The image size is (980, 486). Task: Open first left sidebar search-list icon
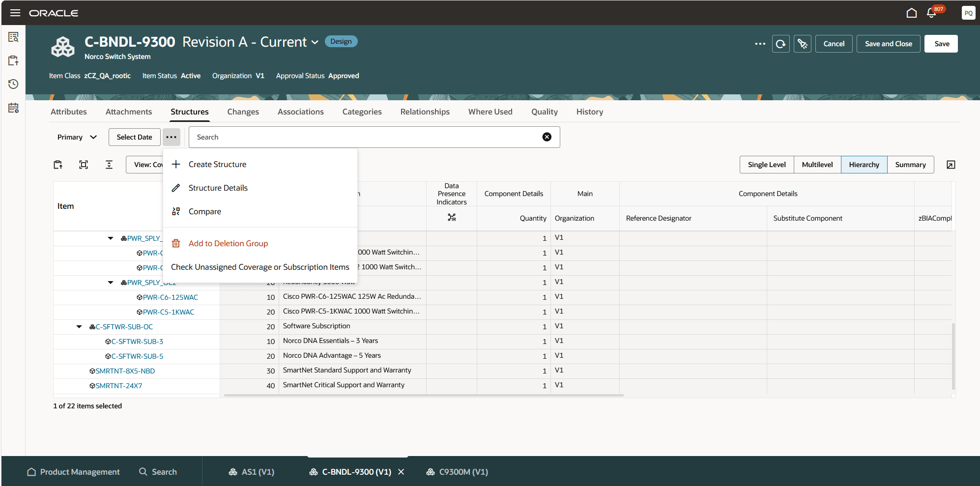click(13, 37)
